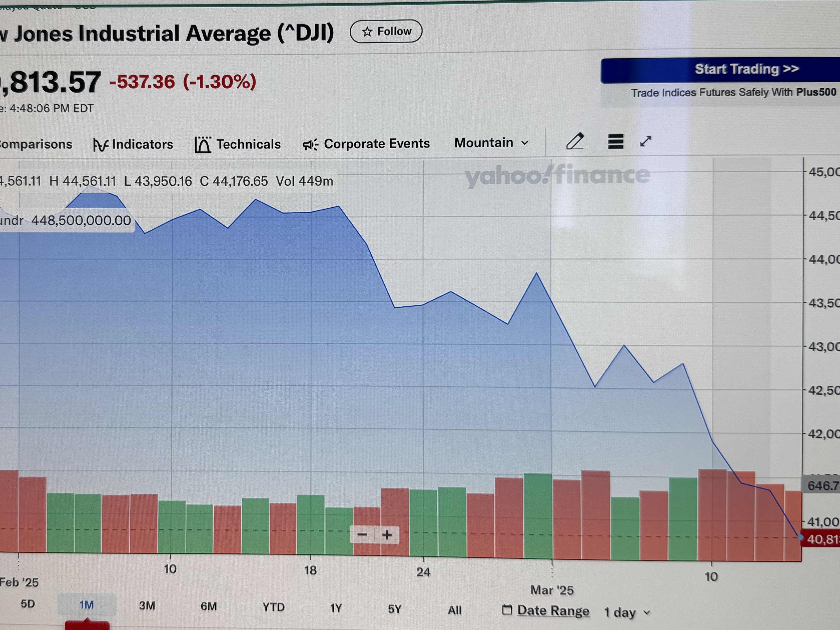The width and height of the screenshot is (840, 630).
Task: Click the star icon in Follow button
Action: coord(367,32)
